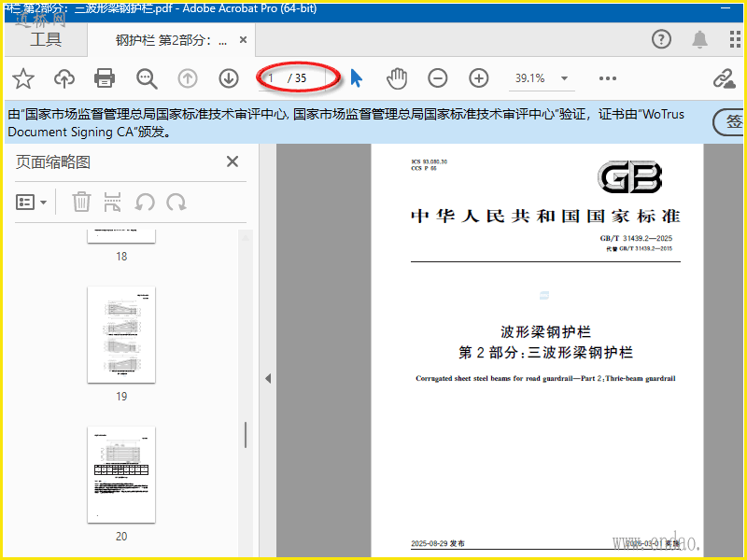
Task: Select page 19 thumbnail
Action: [121, 335]
